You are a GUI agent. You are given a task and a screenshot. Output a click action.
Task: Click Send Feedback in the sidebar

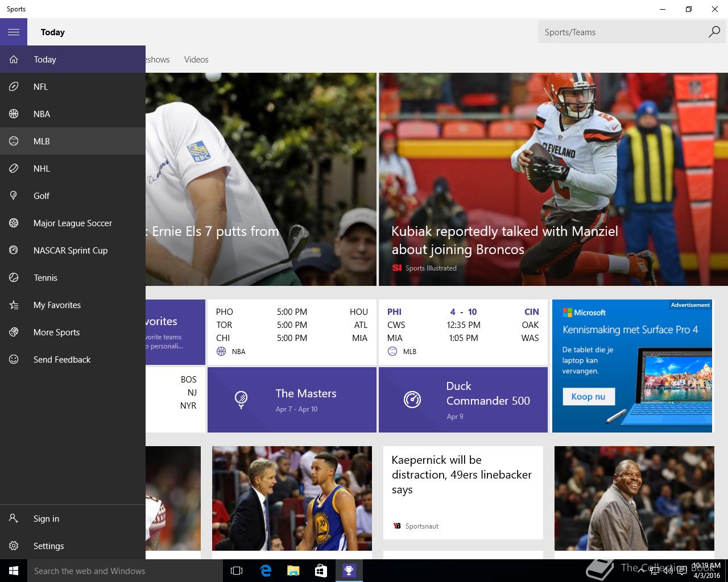73,359
